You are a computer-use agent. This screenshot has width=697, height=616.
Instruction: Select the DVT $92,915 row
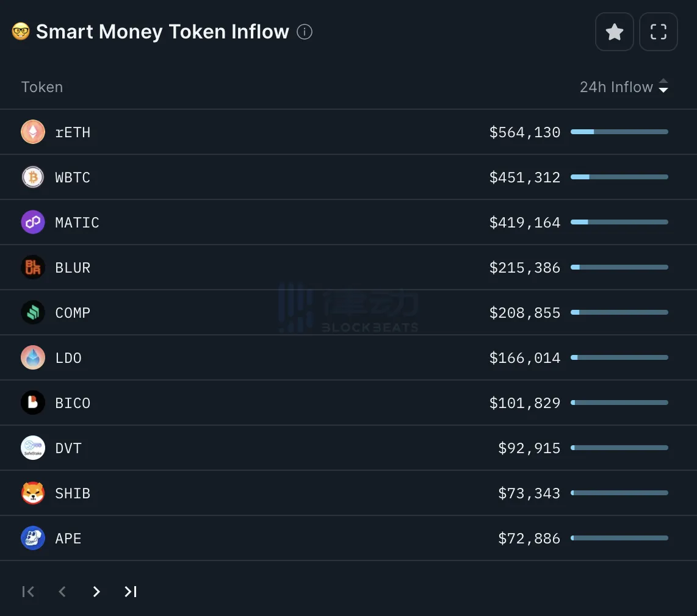[348, 448]
